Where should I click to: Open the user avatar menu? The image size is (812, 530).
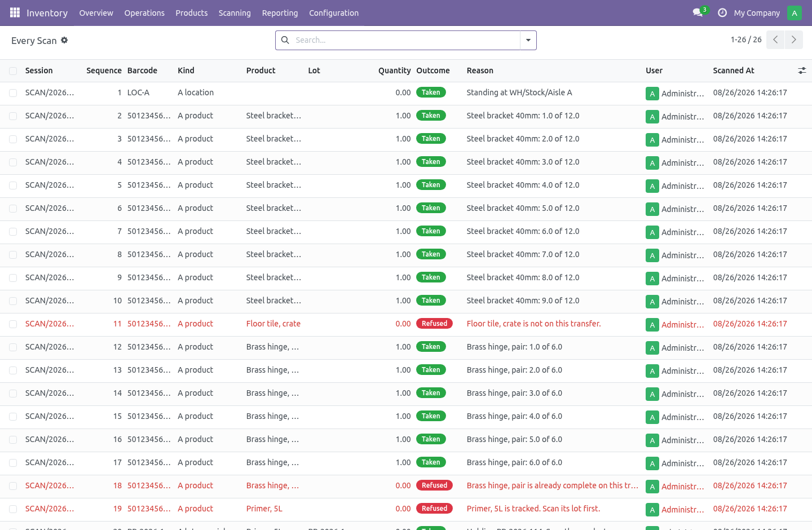(795, 12)
